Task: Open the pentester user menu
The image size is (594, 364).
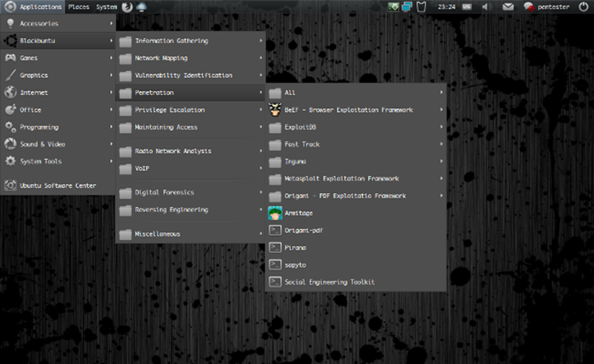Action: point(553,7)
